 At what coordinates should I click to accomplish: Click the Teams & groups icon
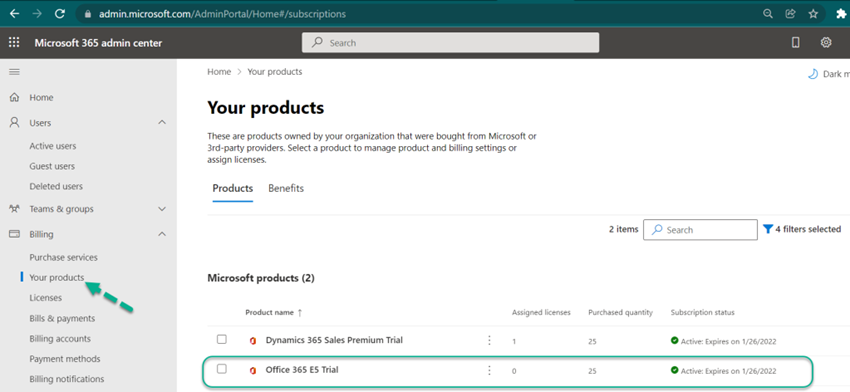click(15, 209)
